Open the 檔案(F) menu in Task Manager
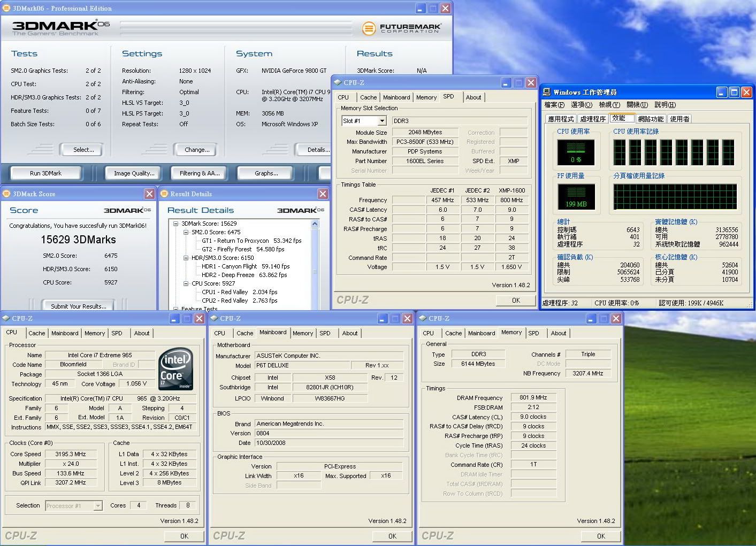The height and width of the screenshot is (546, 756). (554, 105)
